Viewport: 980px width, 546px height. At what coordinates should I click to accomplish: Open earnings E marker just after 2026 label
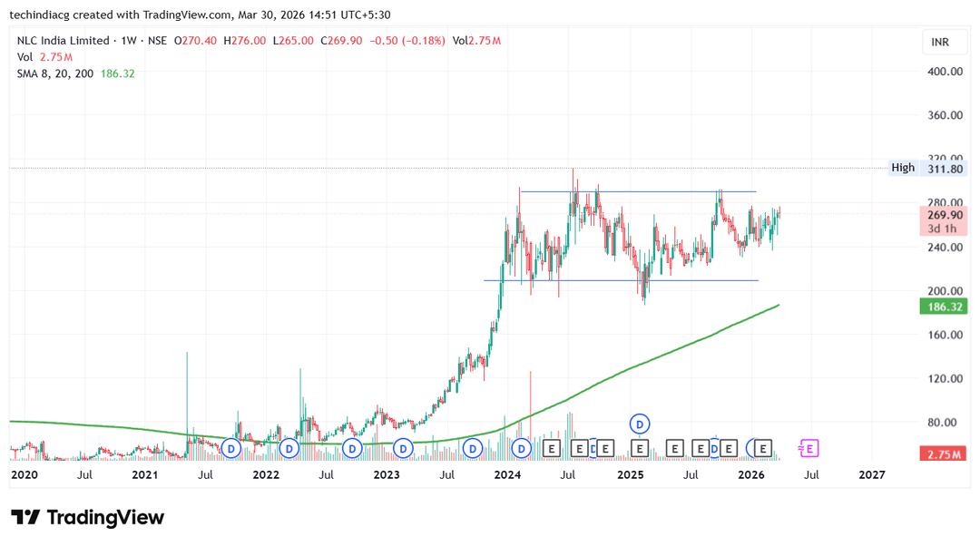(762, 449)
